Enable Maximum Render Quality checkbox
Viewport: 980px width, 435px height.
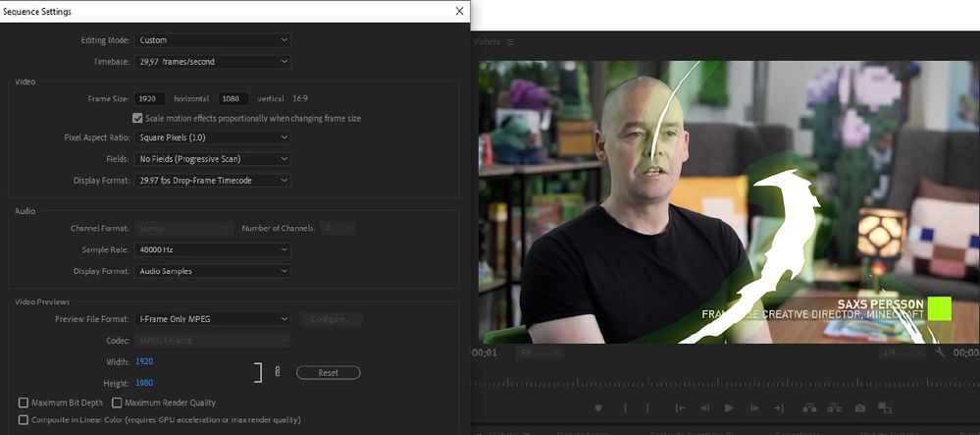[x=117, y=403]
